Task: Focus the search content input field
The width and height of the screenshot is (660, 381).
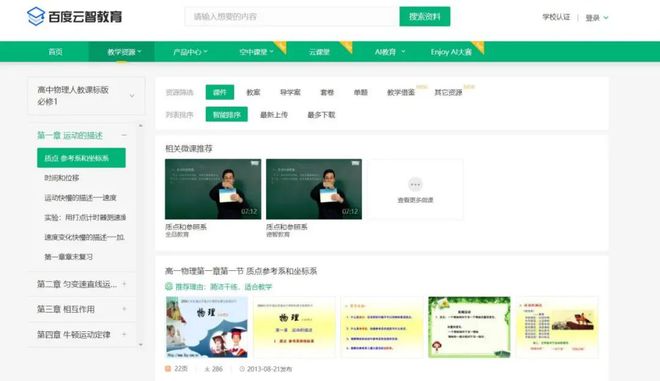Action: click(x=291, y=16)
